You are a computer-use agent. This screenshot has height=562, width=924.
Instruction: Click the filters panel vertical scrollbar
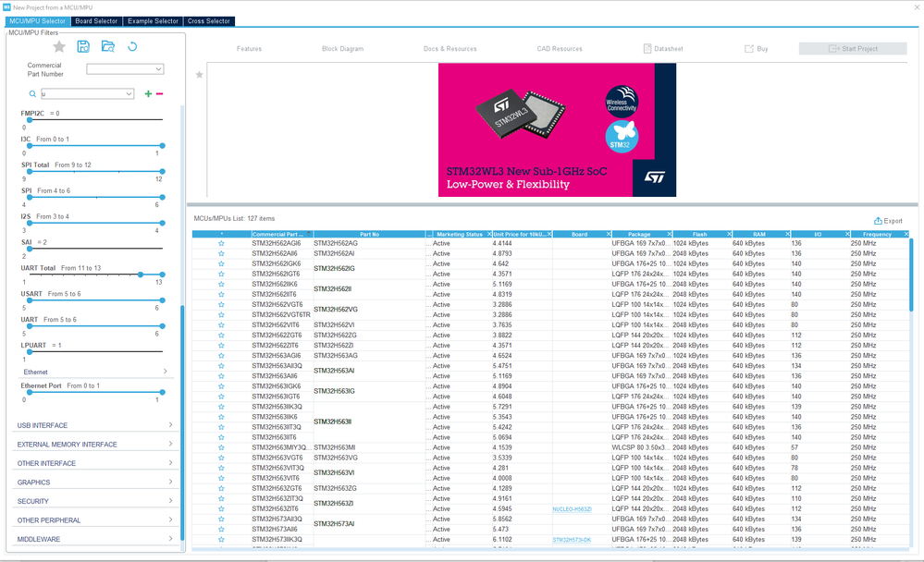pos(182,421)
